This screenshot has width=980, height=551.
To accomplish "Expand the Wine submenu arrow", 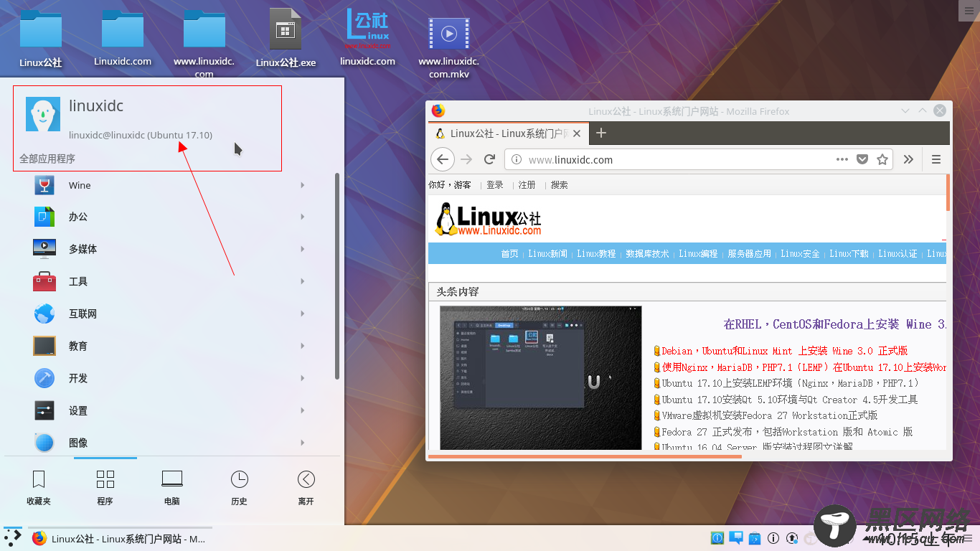I will pos(303,185).
